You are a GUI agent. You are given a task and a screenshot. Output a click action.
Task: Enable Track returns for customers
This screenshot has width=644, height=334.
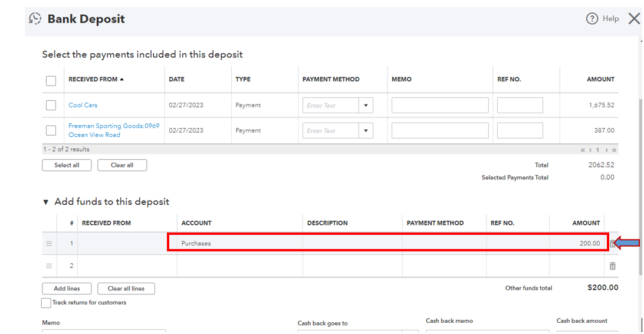[x=46, y=303]
